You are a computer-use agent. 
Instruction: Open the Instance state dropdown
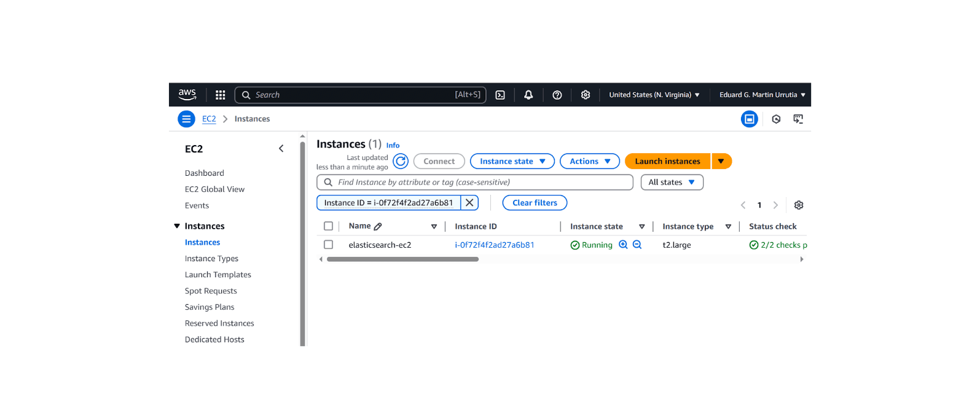point(512,162)
